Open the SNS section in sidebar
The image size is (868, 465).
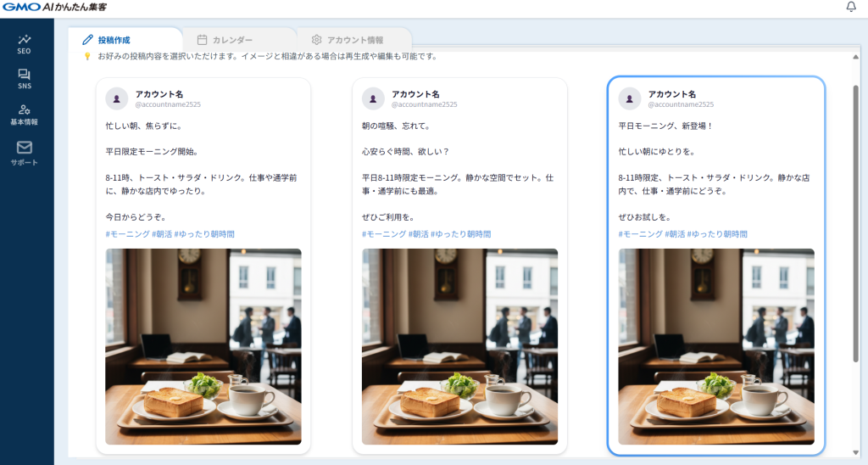pos(24,79)
